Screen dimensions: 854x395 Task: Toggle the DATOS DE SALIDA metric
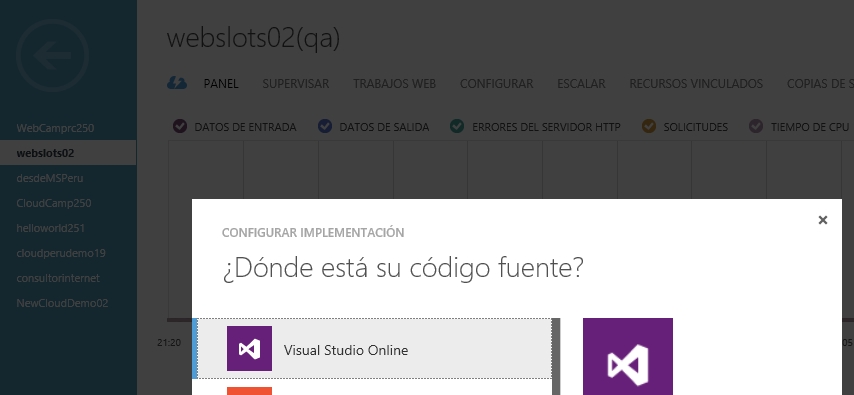[325, 126]
